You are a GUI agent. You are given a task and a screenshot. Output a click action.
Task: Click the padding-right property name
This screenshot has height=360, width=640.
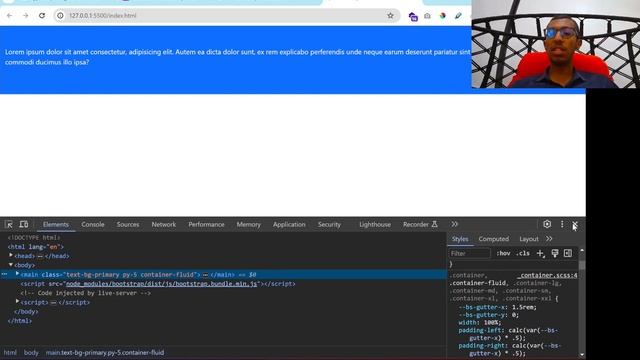click(483, 346)
